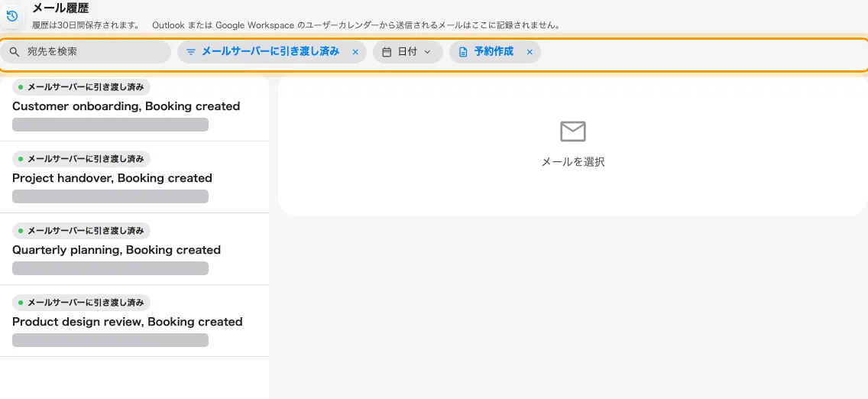Click status badge on Customer onboarding row
The image size is (868, 399).
(81, 87)
